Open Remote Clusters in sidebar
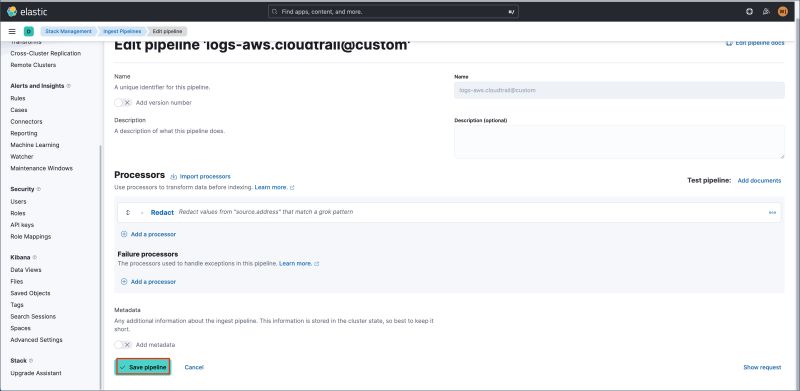 point(33,65)
